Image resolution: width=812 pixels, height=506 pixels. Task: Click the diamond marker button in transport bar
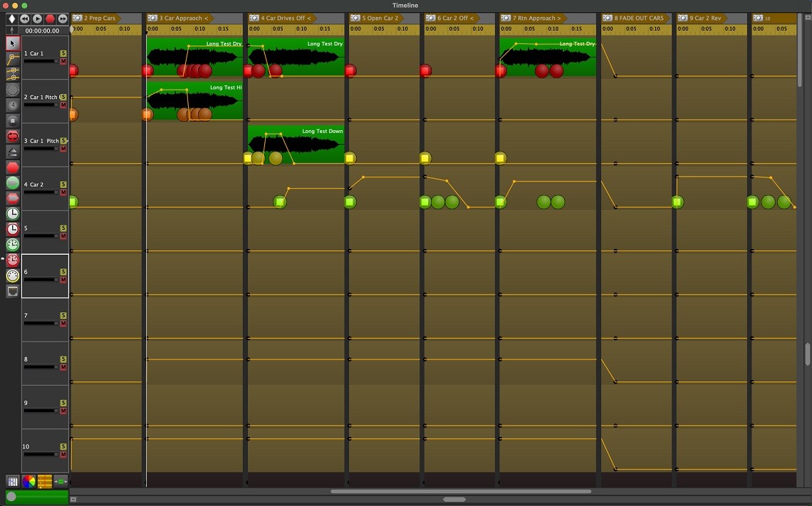coord(12,19)
